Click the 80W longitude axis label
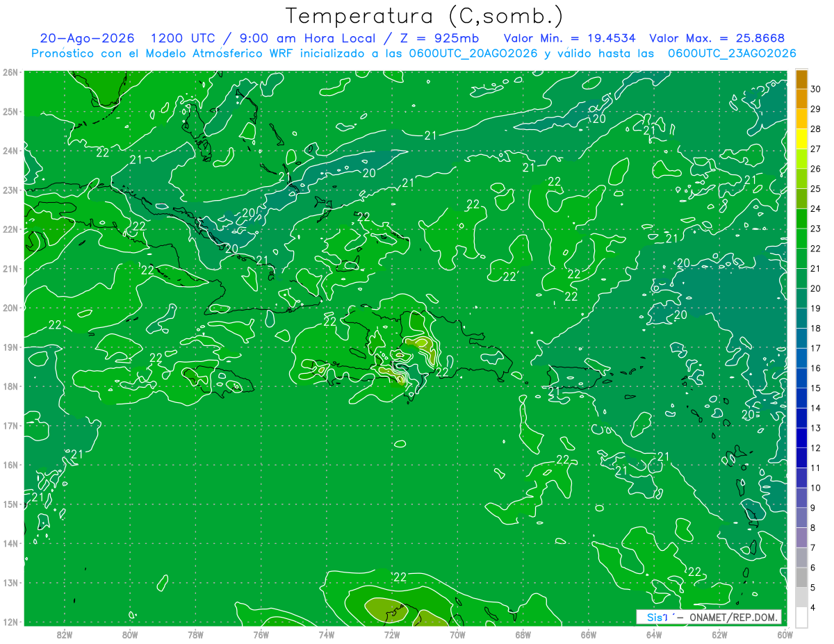Image resolution: width=834 pixels, height=644 pixels. click(130, 634)
